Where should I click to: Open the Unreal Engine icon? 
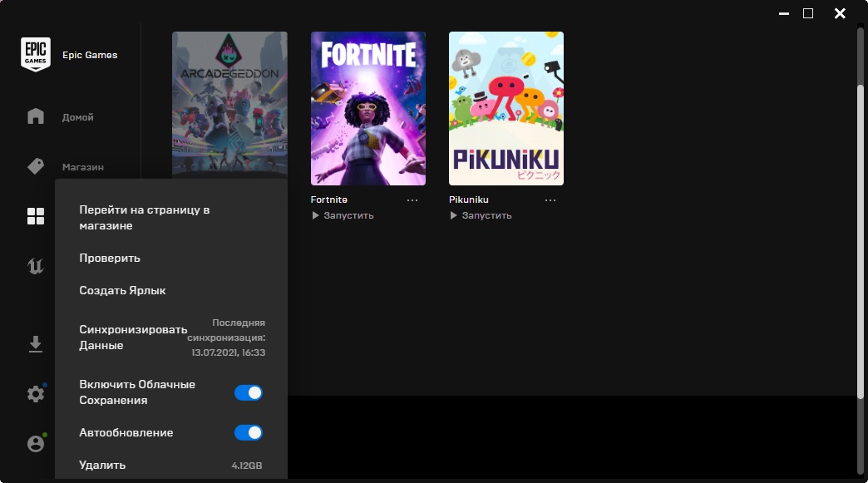coord(36,266)
